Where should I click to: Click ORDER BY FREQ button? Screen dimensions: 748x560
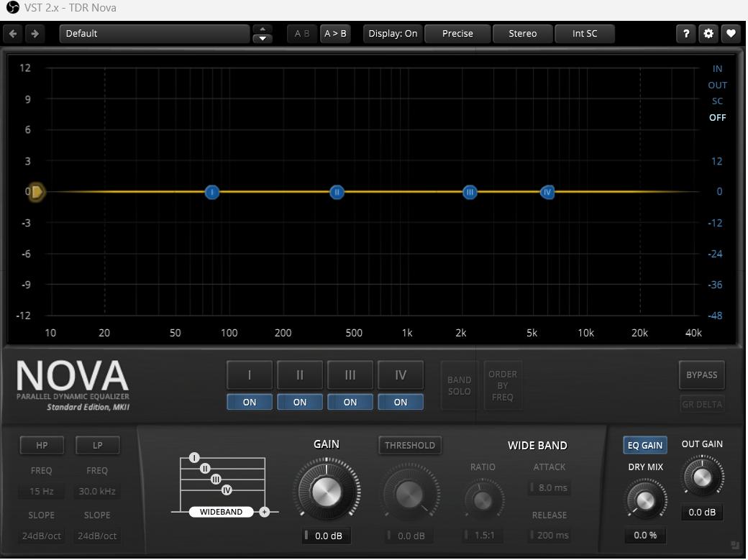(x=503, y=385)
